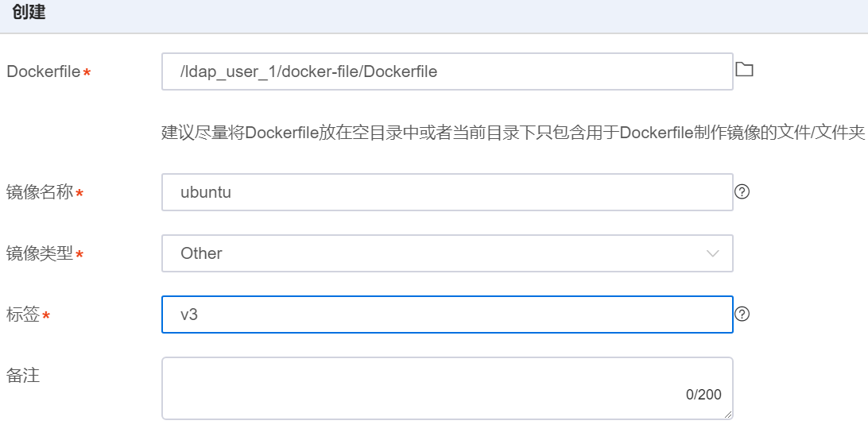
Task: Click the Dockerfile placement hint text
Action: tap(513, 133)
